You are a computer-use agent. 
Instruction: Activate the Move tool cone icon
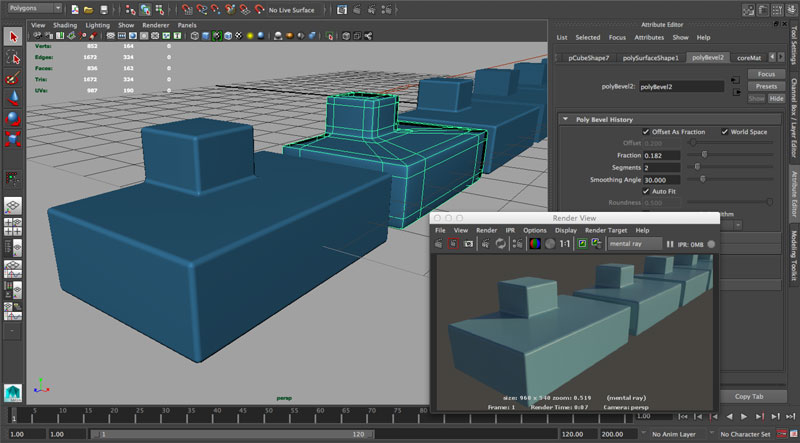[13, 98]
